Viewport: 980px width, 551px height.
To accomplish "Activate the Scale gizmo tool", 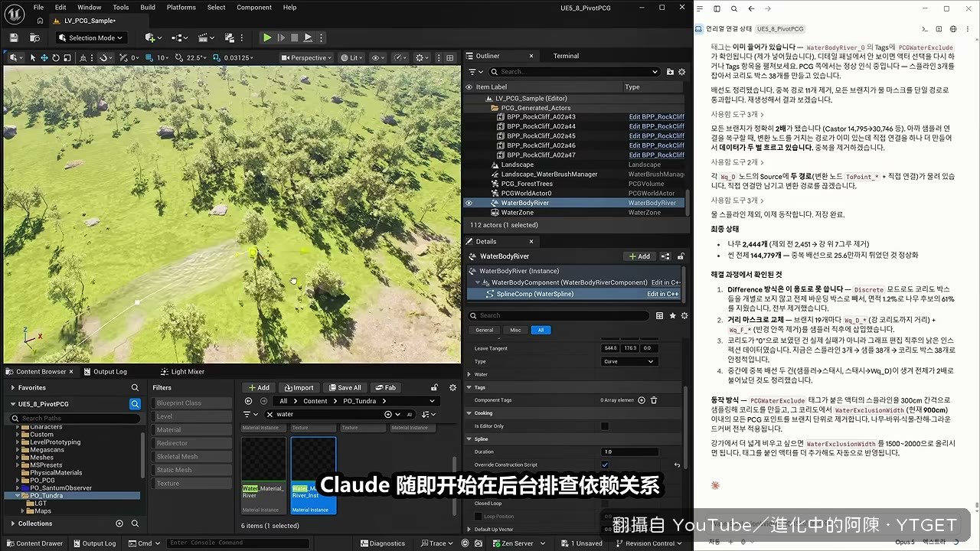I will point(69,57).
